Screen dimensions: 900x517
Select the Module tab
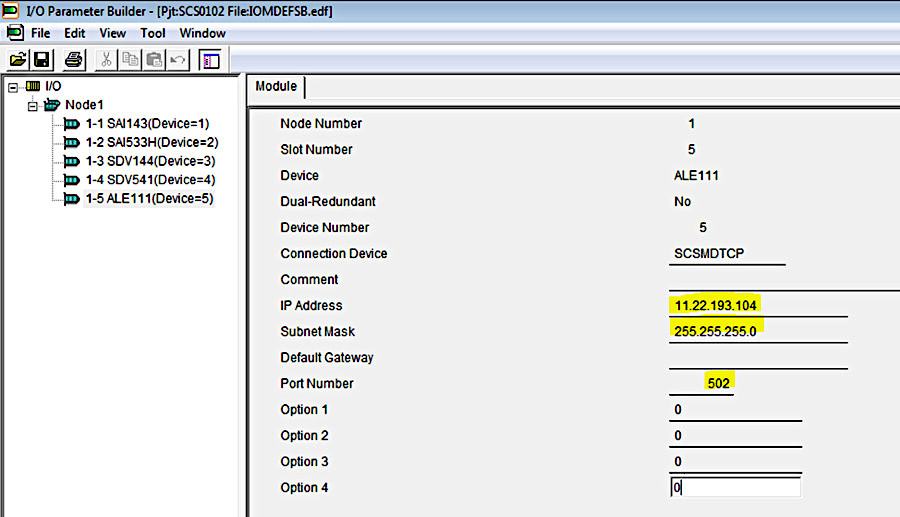276,87
